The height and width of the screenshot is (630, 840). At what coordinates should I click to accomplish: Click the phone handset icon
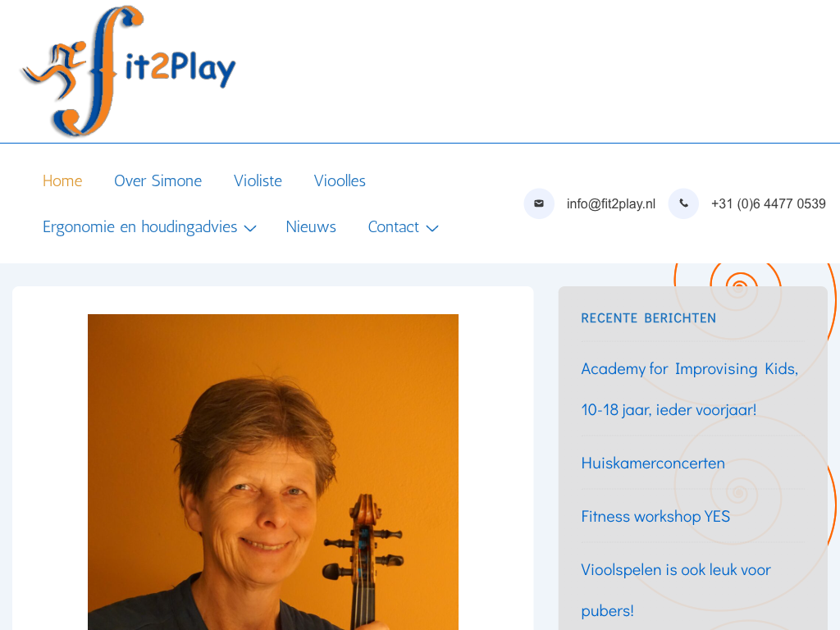coord(683,203)
